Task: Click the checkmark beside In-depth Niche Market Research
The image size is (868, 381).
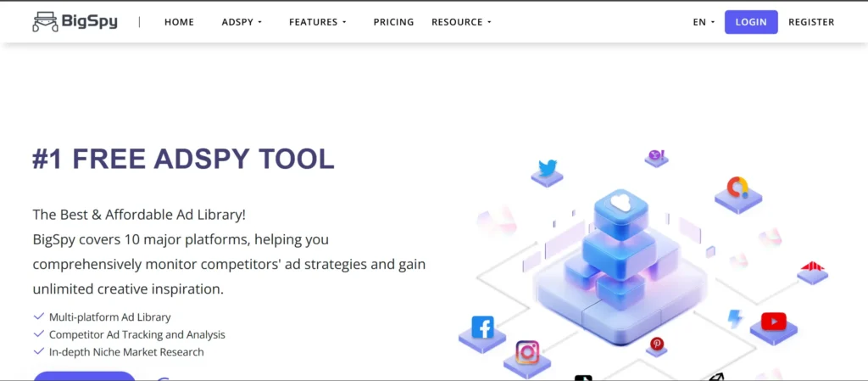Action: pos(39,351)
